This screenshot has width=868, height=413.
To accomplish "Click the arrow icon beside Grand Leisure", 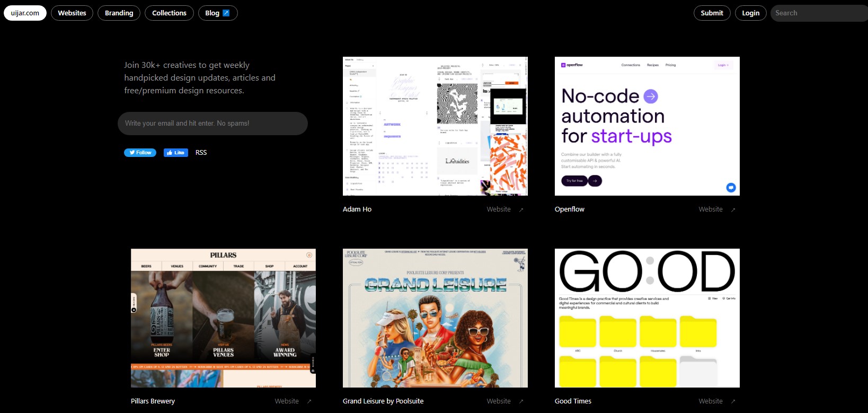I will pos(521,401).
